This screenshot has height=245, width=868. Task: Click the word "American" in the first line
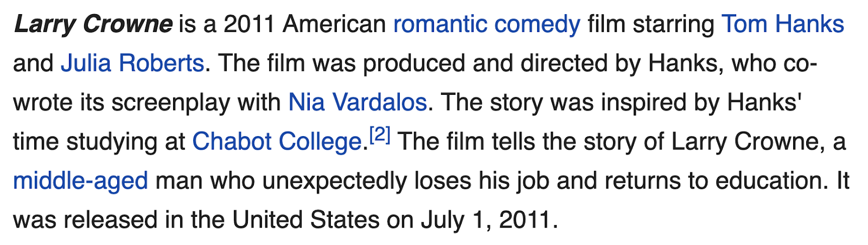(334, 24)
